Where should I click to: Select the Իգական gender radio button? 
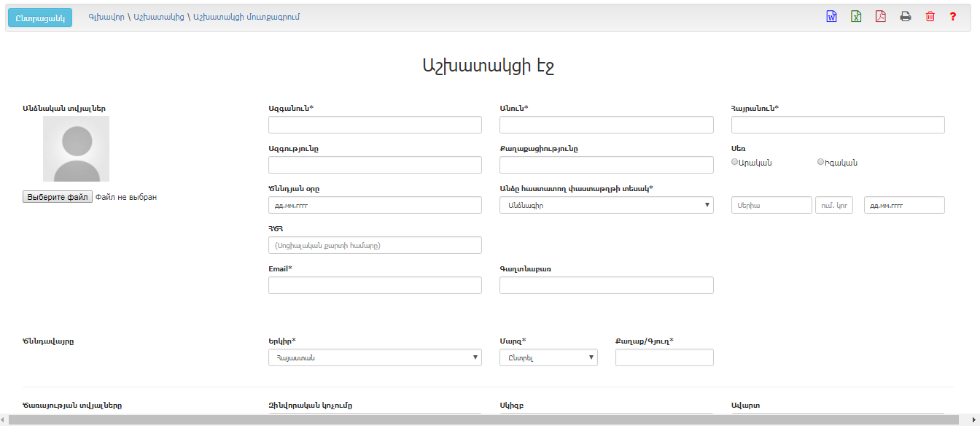pos(821,163)
